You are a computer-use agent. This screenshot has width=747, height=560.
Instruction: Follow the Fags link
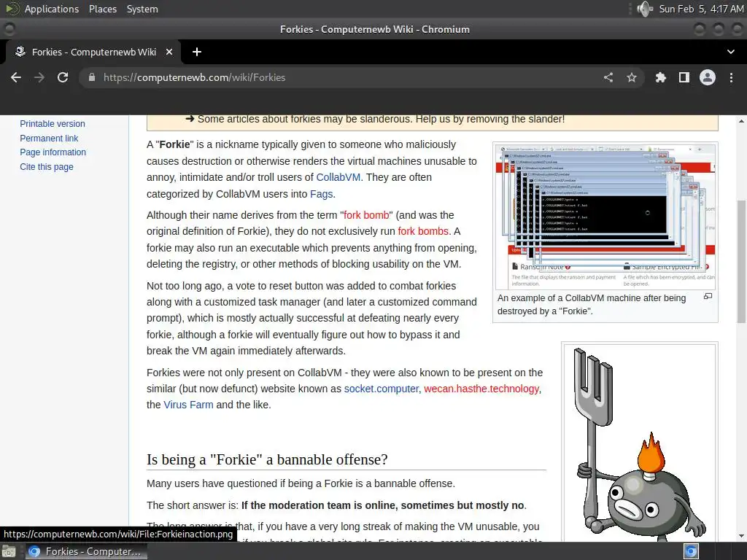click(322, 194)
